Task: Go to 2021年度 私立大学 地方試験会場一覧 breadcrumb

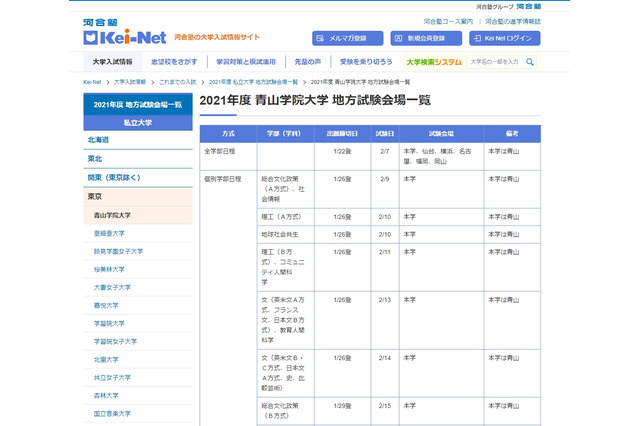Action: 253,82
